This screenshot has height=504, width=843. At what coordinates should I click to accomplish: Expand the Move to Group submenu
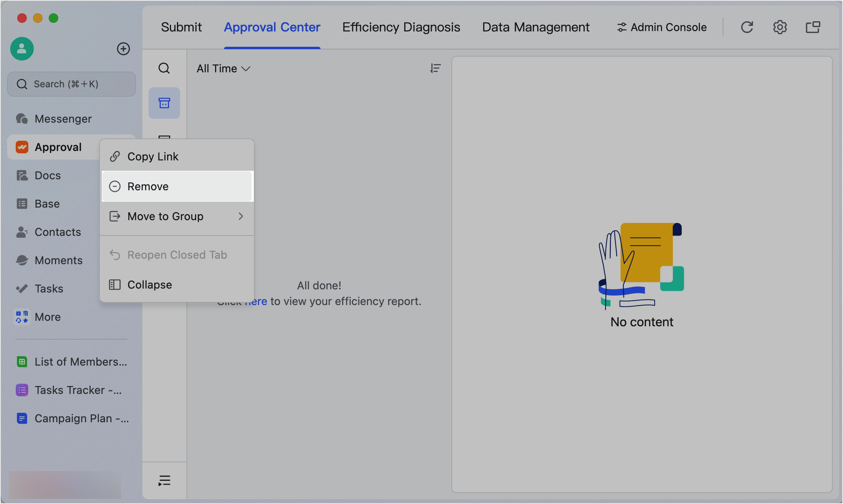tap(177, 217)
